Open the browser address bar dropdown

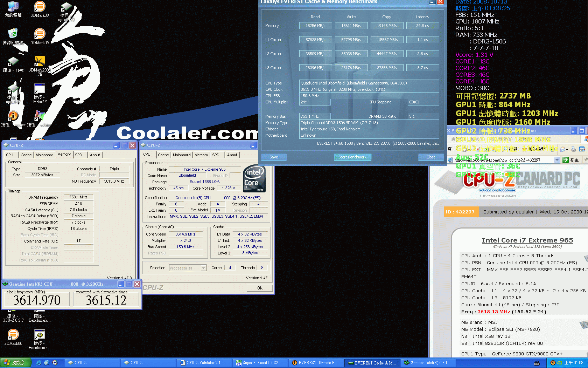[557, 160]
